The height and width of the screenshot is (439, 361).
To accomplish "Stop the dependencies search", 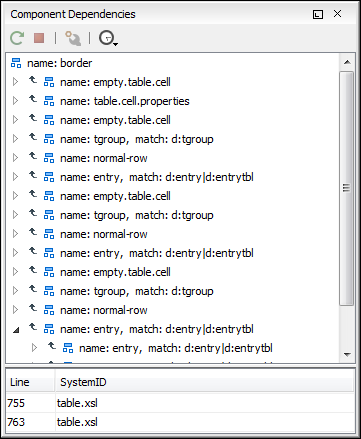I will [39, 38].
